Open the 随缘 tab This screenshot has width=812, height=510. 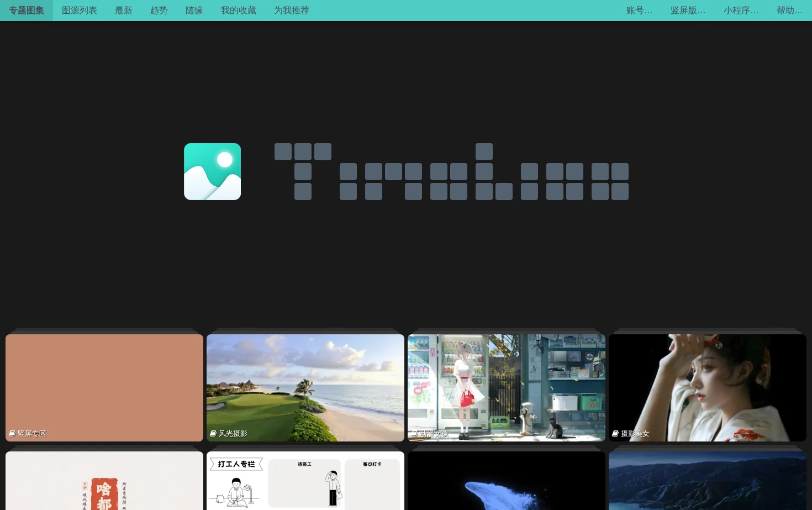[x=194, y=10]
